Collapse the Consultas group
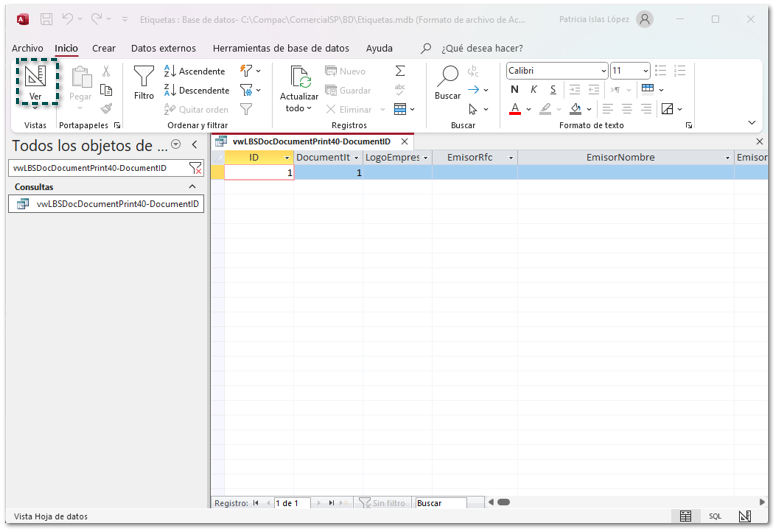Viewport: 777px width, 532px height. [193, 187]
